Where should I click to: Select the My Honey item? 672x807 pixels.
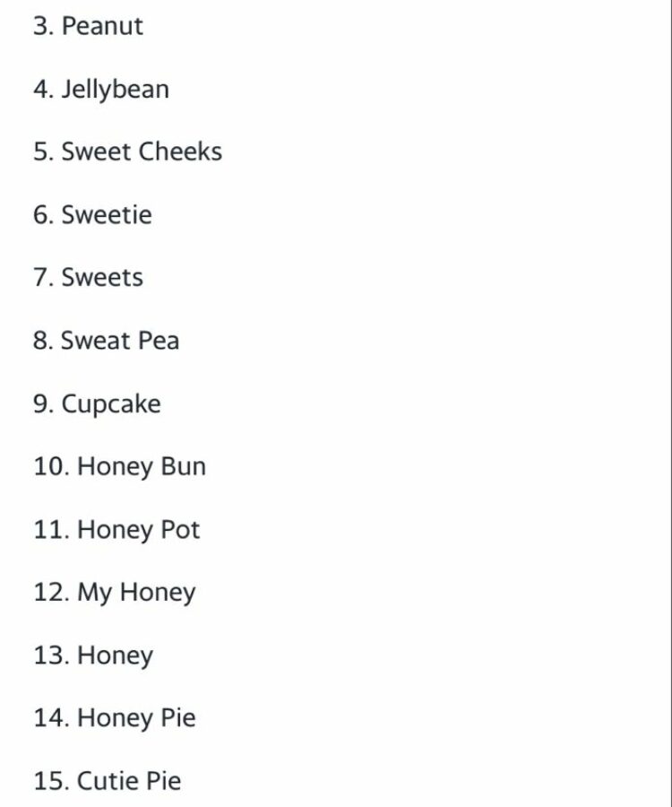pyautogui.click(x=135, y=593)
